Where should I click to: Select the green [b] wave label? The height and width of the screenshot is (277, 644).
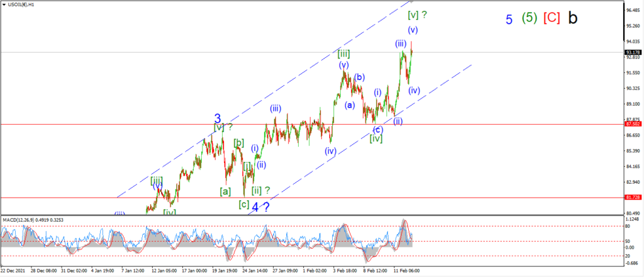click(x=239, y=144)
